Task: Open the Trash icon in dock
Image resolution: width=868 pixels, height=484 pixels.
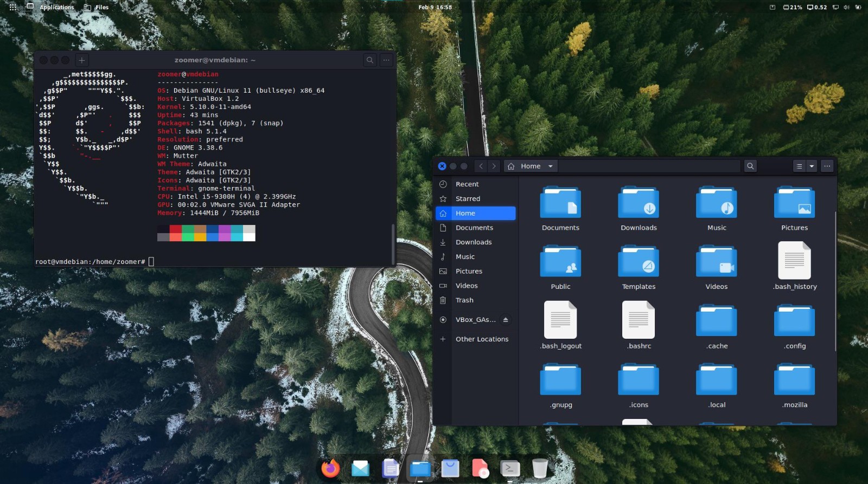Action: click(x=540, y=468)
